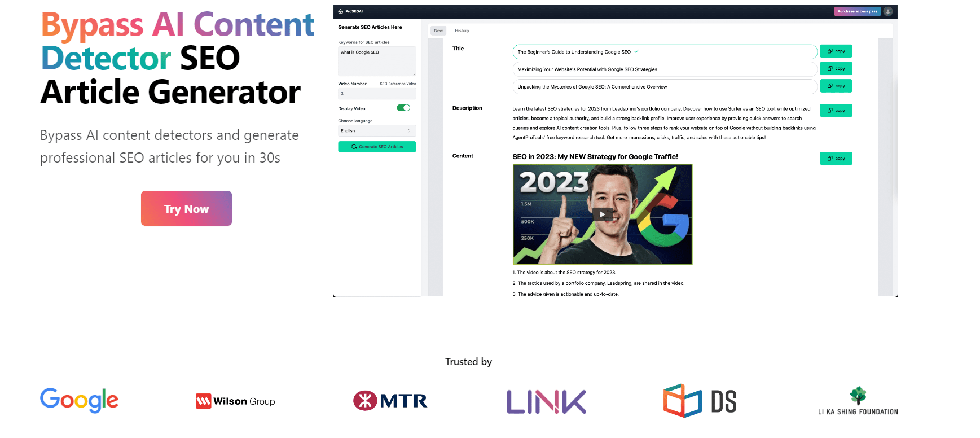Click the Google logo
Image resolution: width=980 pixels, height=438 pixels.
click(x=79, y=401)
